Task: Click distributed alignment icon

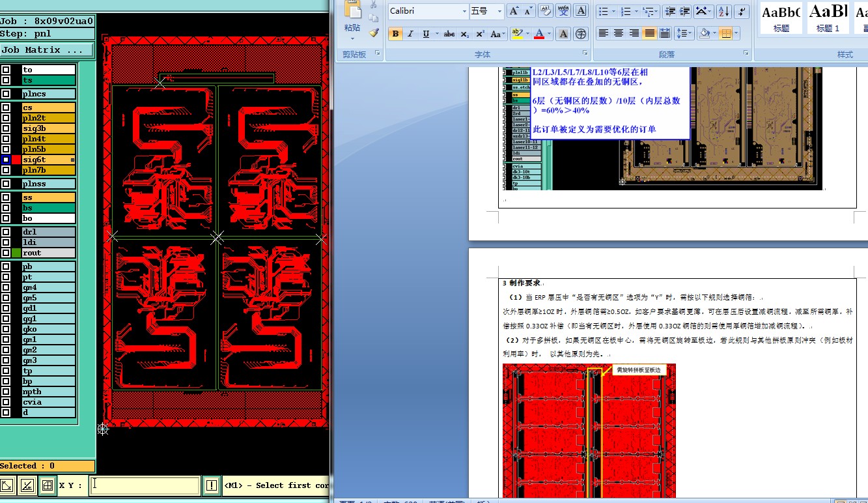Action: click(x=665, y=33)
